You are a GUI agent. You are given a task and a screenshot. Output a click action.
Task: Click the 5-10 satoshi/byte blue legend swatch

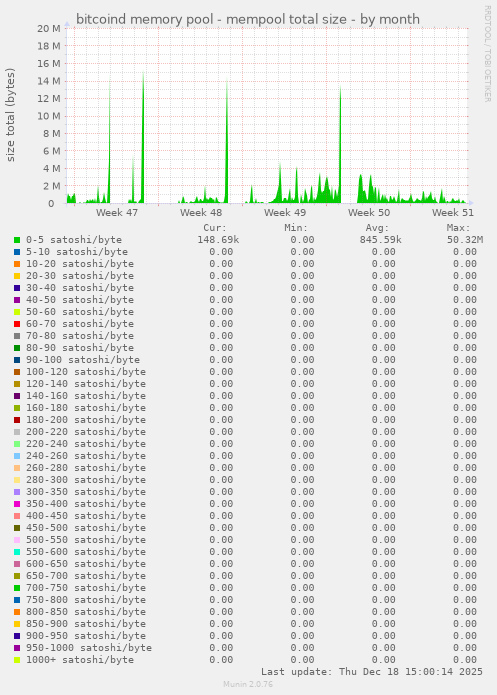(17, 252)
